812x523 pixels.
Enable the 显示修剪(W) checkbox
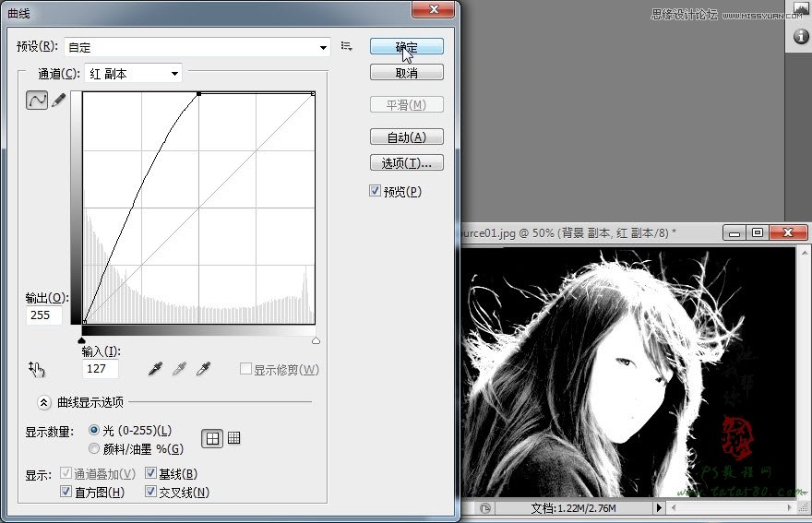point(246,369)
